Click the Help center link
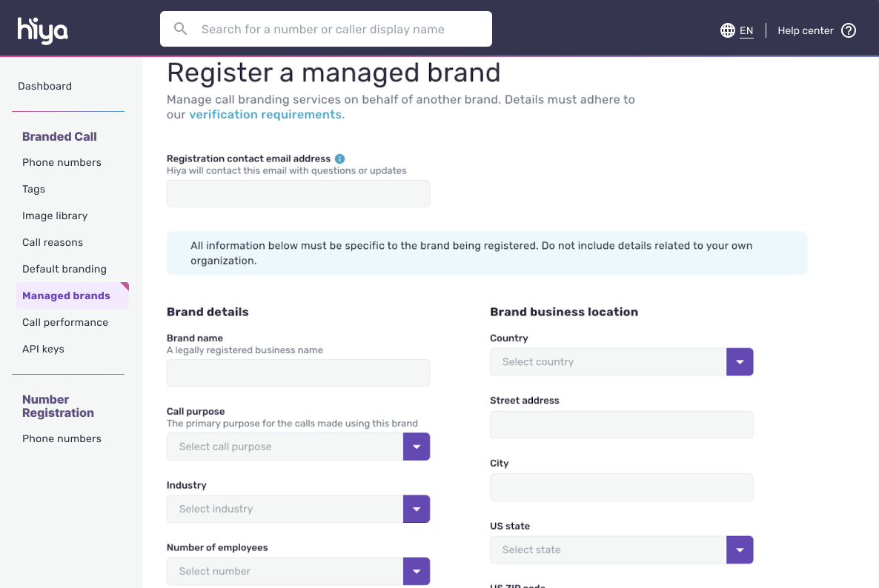Image resolution: width=879 pixels, height=588 pixels. click(x=805, y=30)
